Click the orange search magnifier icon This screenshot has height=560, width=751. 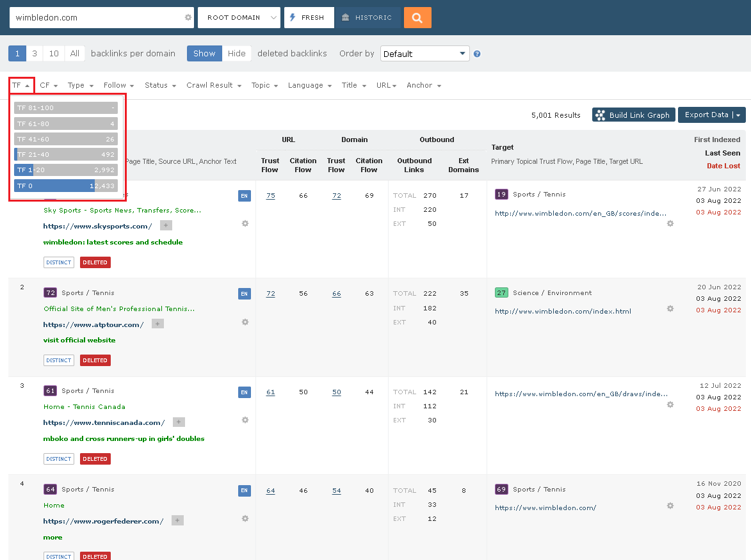pos(417,17)
